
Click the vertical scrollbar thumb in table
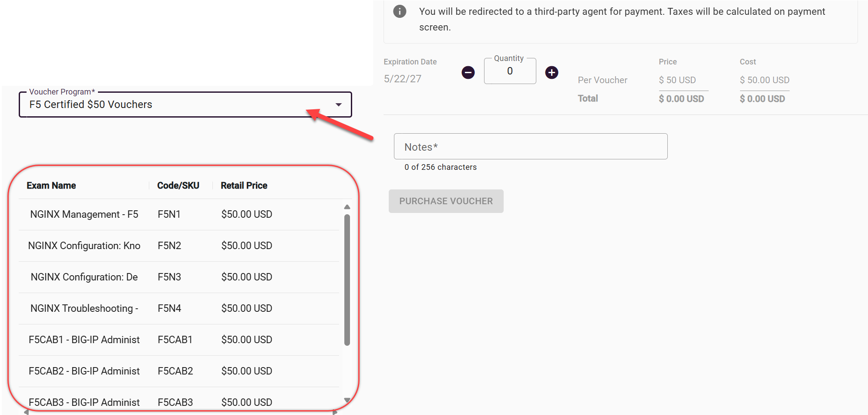(x=347, y=279)
